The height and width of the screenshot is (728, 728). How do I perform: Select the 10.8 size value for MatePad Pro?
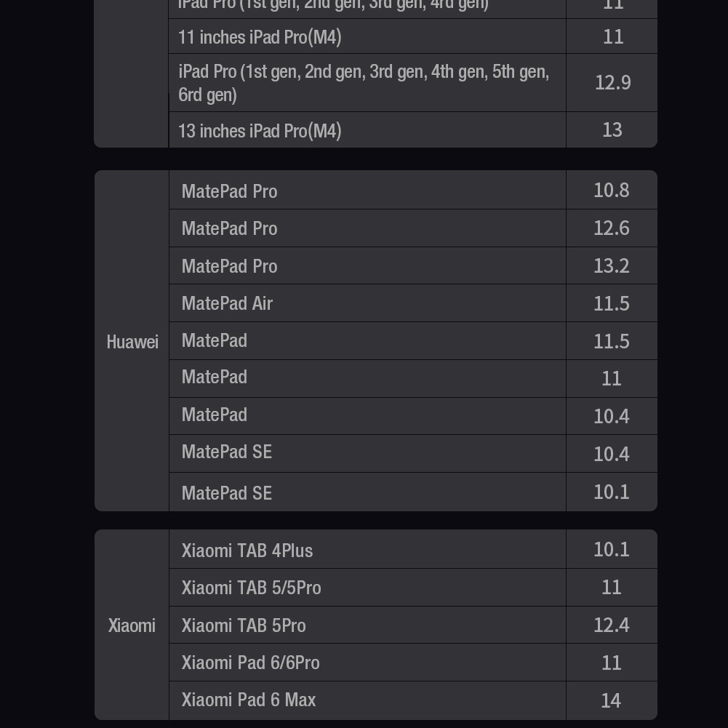click(x=611, y=191)
